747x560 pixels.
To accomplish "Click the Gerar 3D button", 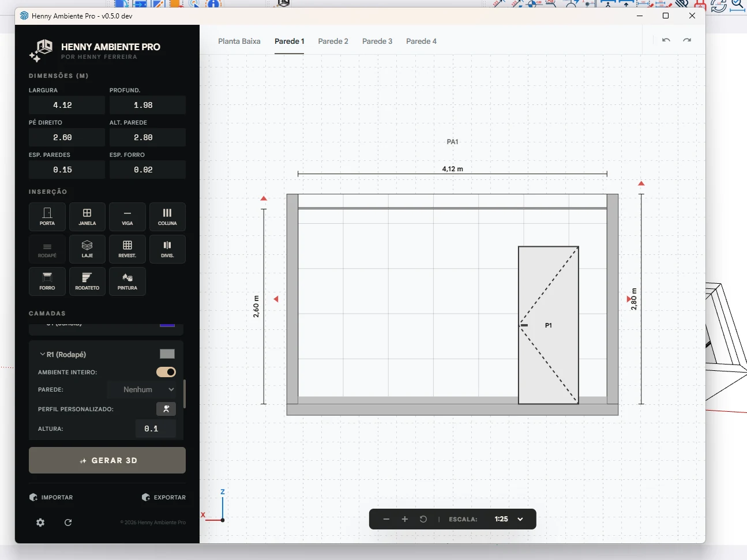I will [107, 460].
